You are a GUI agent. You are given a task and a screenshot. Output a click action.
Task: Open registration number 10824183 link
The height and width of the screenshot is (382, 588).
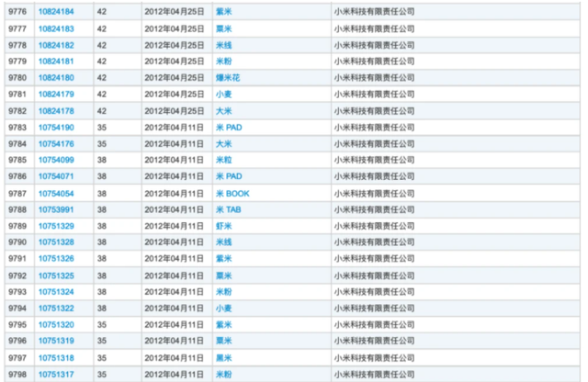[x=56, y=28]
